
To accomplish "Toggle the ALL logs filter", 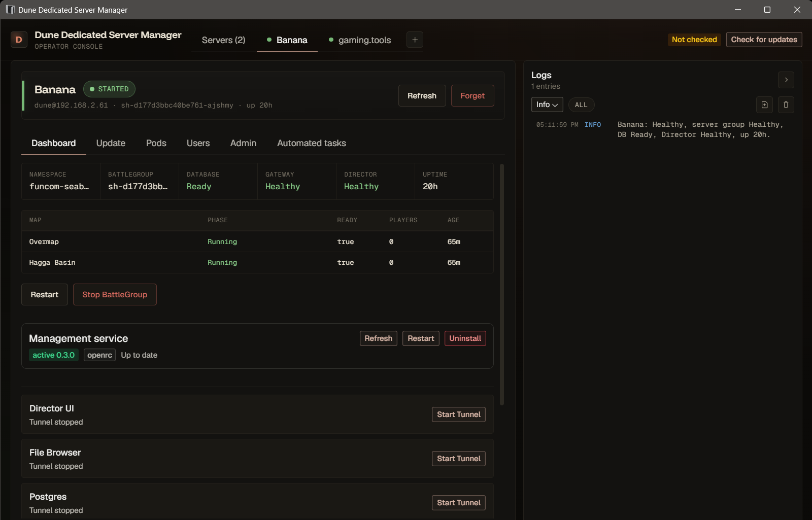I will [x=581, y=105].
